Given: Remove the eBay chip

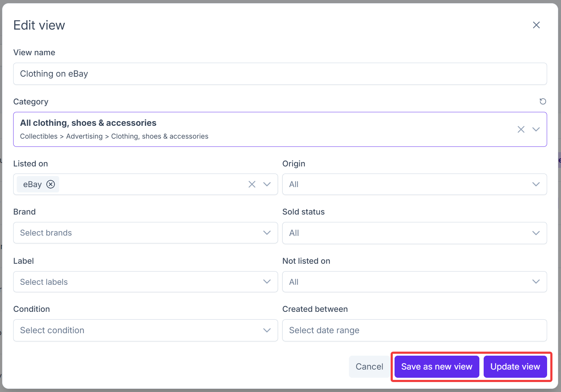Looking at the screenshot, I should 51,184.
